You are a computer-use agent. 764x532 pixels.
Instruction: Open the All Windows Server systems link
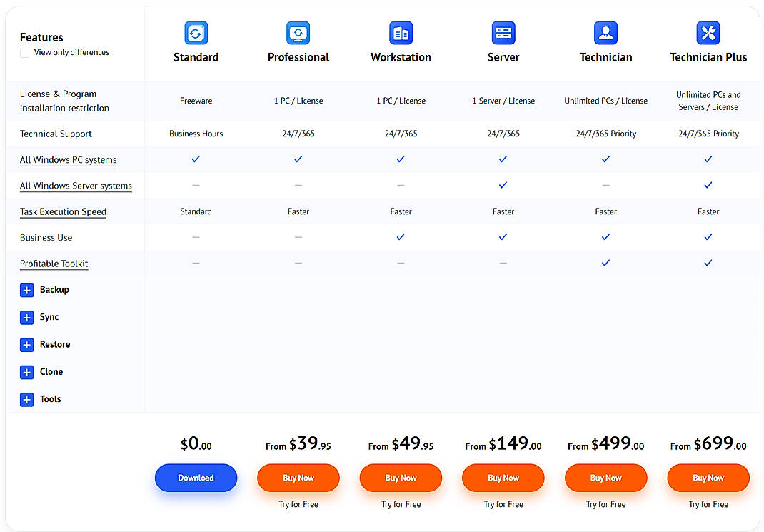pyautogui.click(x=76, y=186)
